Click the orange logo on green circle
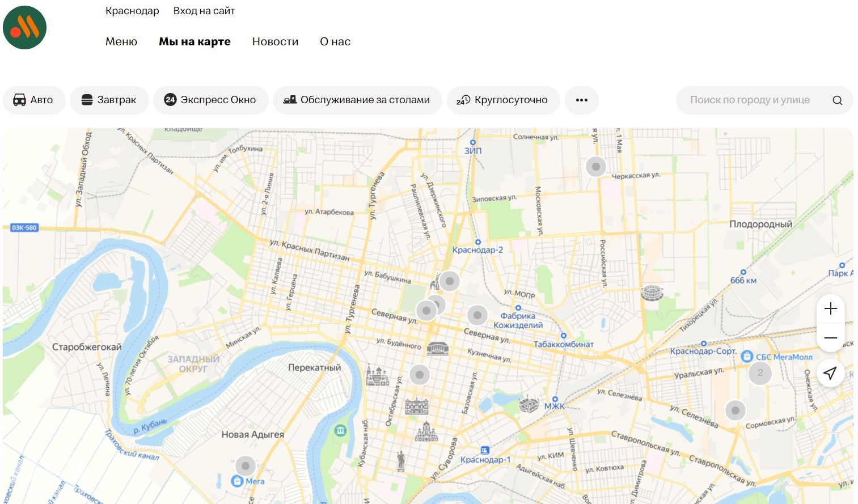 click(24, 28)
